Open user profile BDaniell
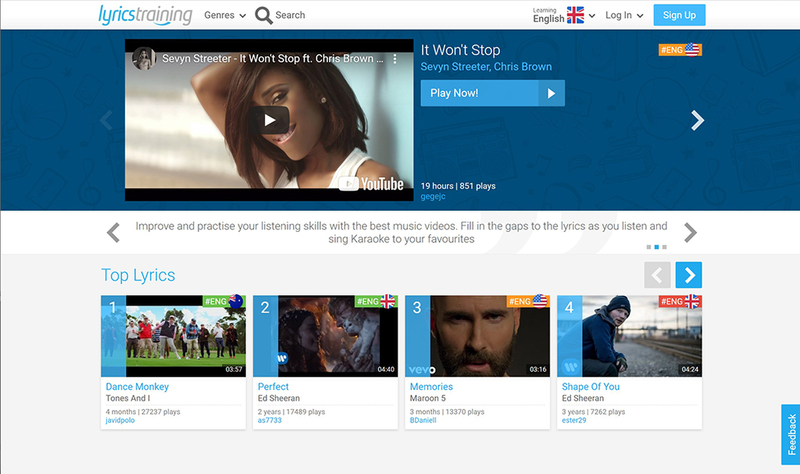Screen dimensions: 800x474 423,420
